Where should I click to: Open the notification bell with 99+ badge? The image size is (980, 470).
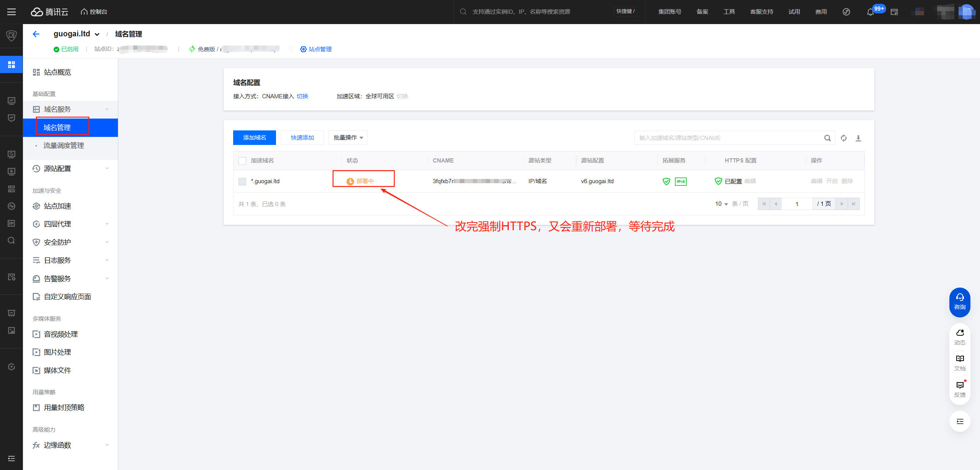coord(871,12)
